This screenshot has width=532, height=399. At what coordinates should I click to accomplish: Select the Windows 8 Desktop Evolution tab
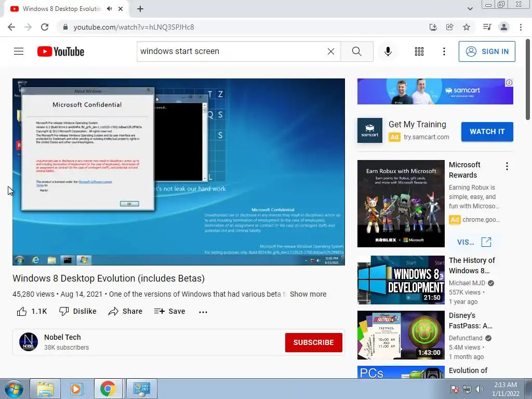[x=62, y=9]
